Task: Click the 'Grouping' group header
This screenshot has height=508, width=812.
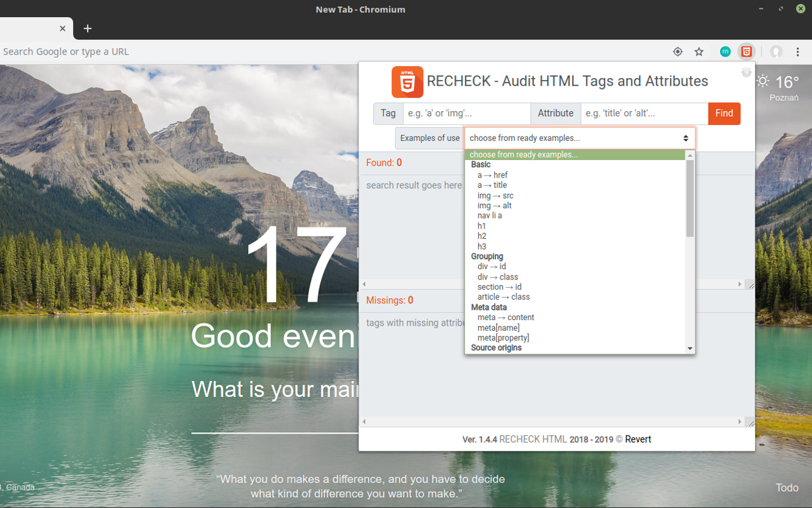Action: coord(487,257)
